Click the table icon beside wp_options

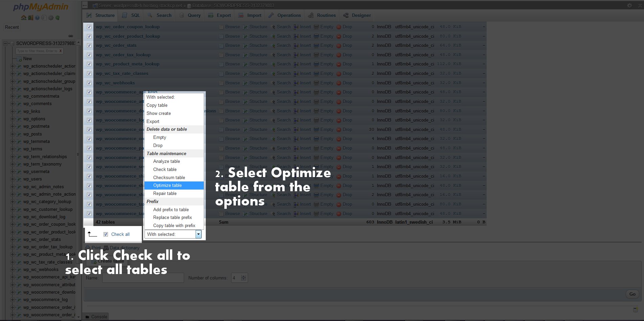(19, 119)
